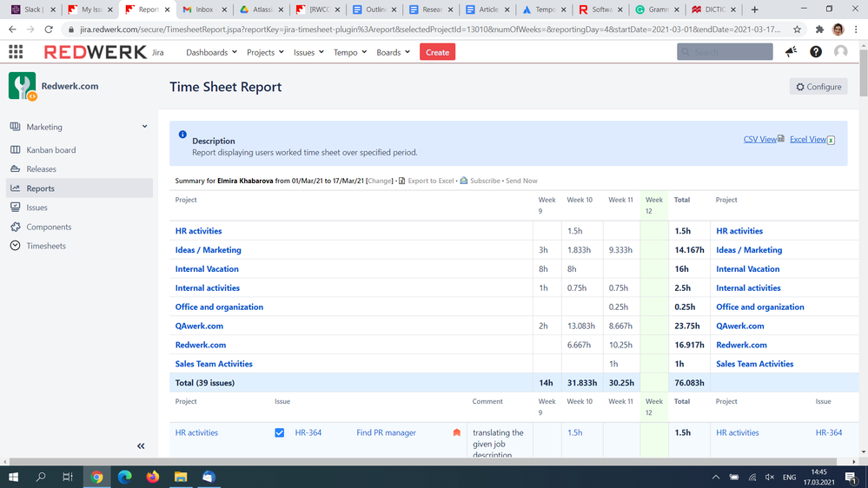The image size is (868, 488).
Task: Open the Sales Team Activities link on the left
Action: pyautogui.click(x=214, y=364)
